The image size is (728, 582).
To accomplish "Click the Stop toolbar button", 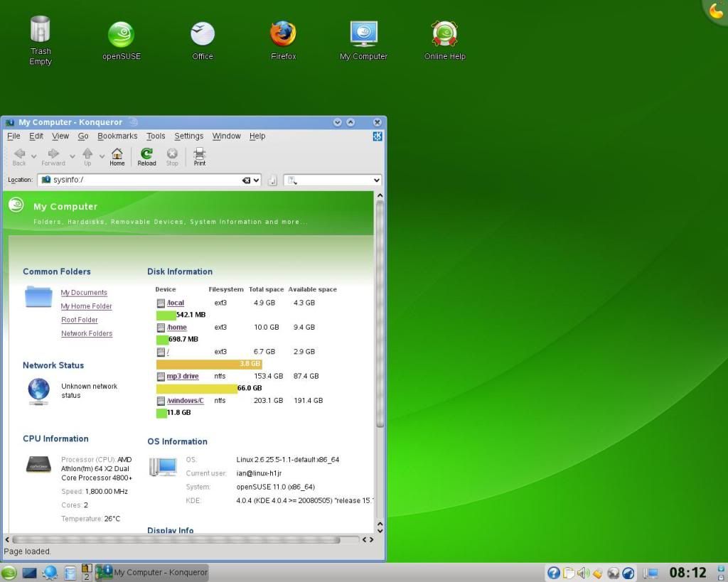I will click(x=172, y=157).
